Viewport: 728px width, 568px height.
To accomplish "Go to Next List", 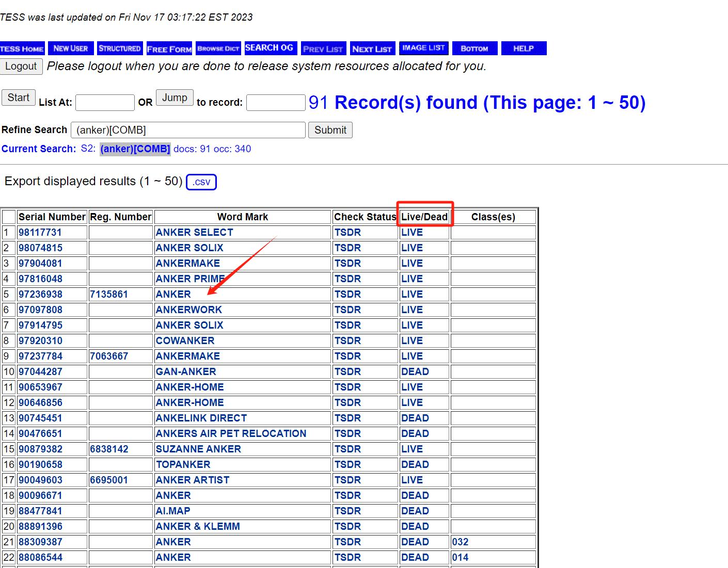I will (x=372, y=48).
